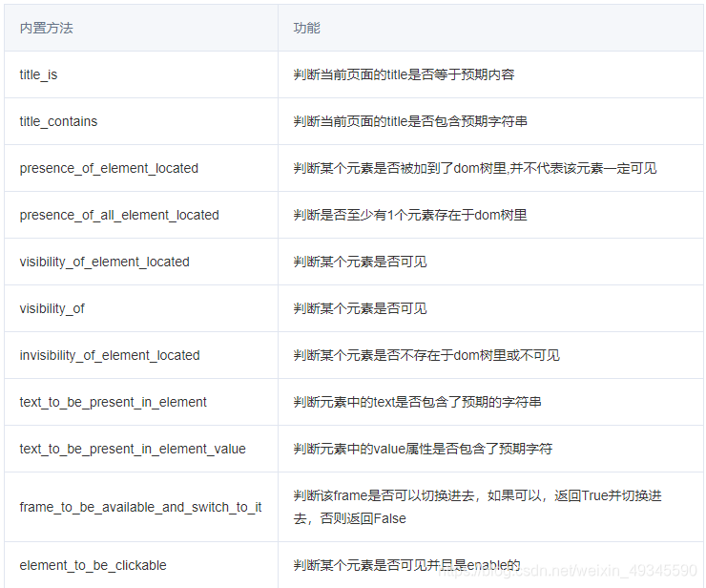Image resolution: width=706 pixels, height=588 pixels.
Task: Click description '判断元素中的value属性是否包含了预期字符'
Action: [423, 450]
